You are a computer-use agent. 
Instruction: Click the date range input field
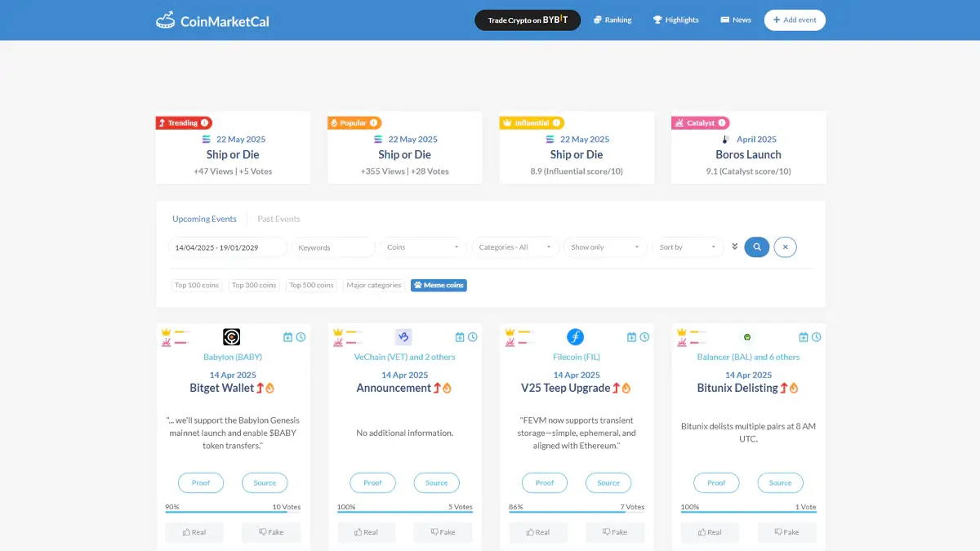(x=228, y=247)
